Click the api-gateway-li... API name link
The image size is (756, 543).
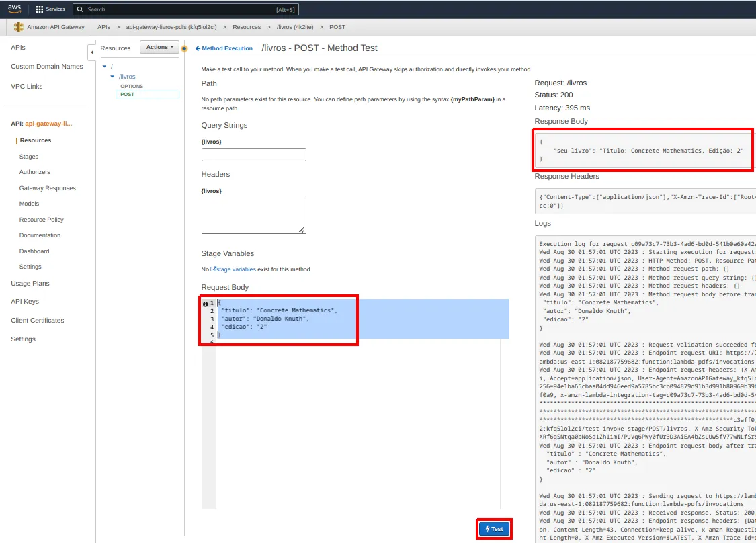48,124
